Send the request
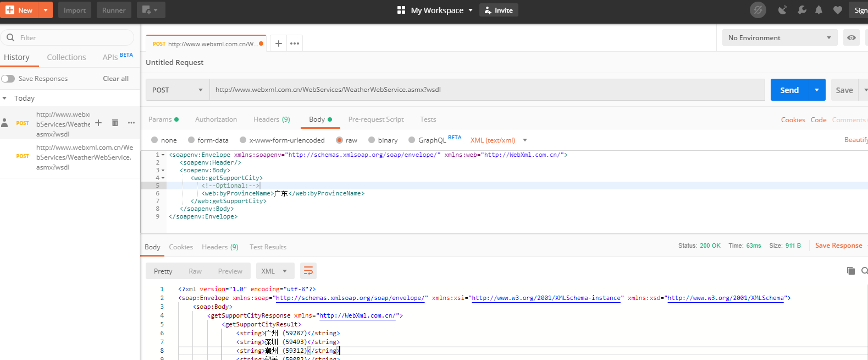868x360 pixels. [789, 90]
